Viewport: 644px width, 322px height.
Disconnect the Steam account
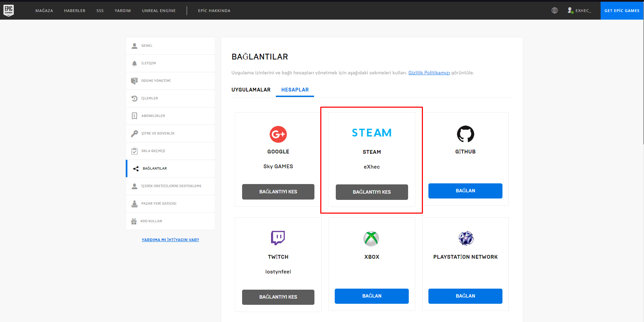point(372,192)
